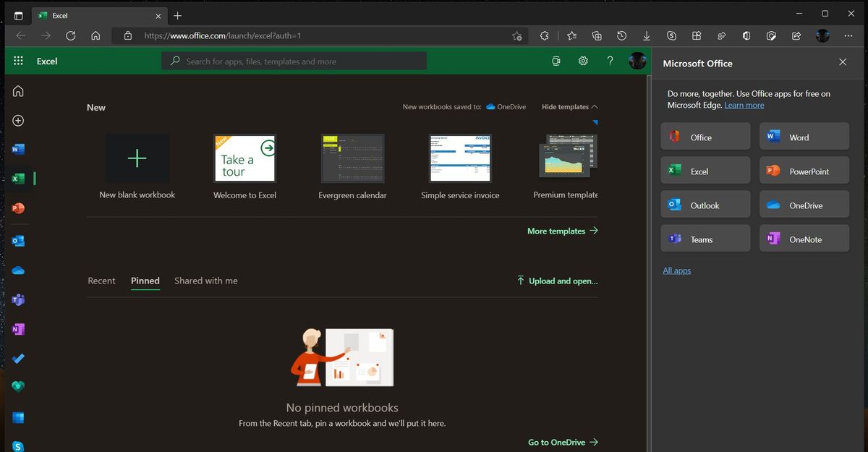
Task: Switch to the Recent tab
Action: 101,281
